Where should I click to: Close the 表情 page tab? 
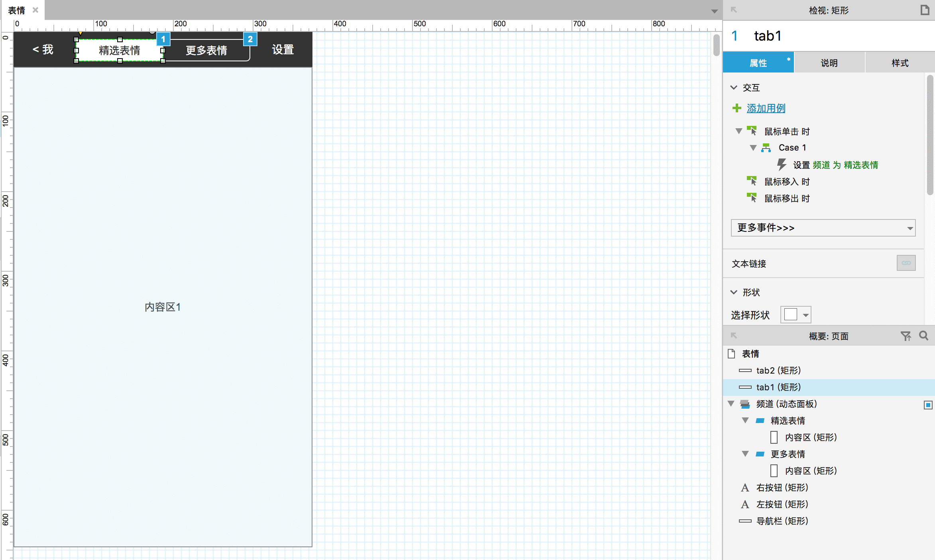point(35,10)
